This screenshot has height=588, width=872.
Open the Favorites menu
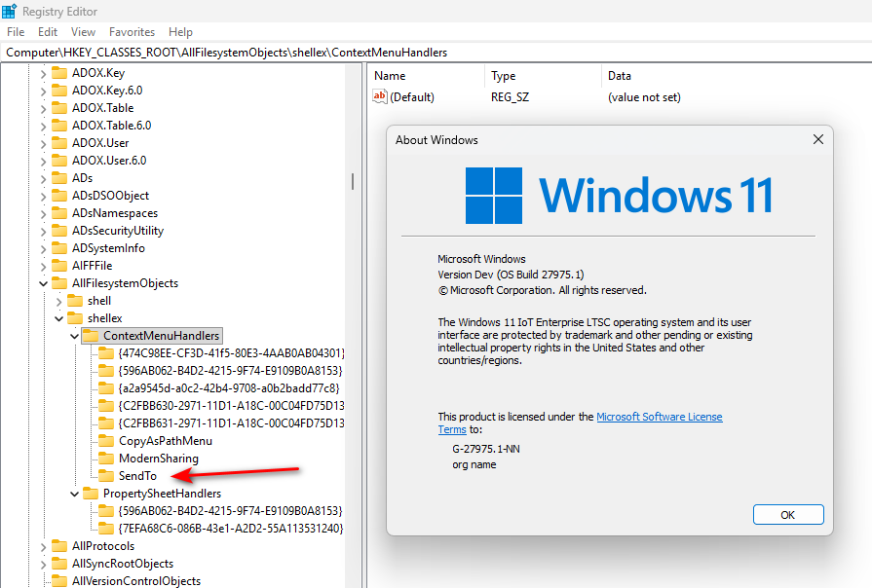132,32
